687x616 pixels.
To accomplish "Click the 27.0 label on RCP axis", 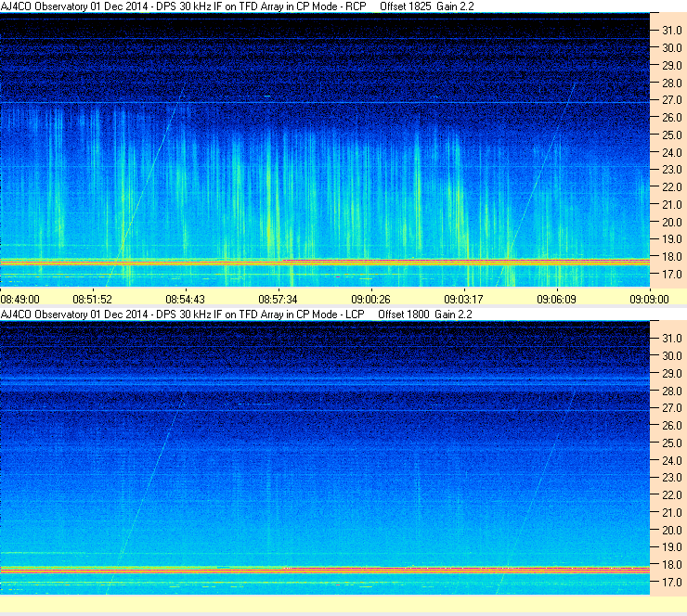I will [x=672, y=100].
